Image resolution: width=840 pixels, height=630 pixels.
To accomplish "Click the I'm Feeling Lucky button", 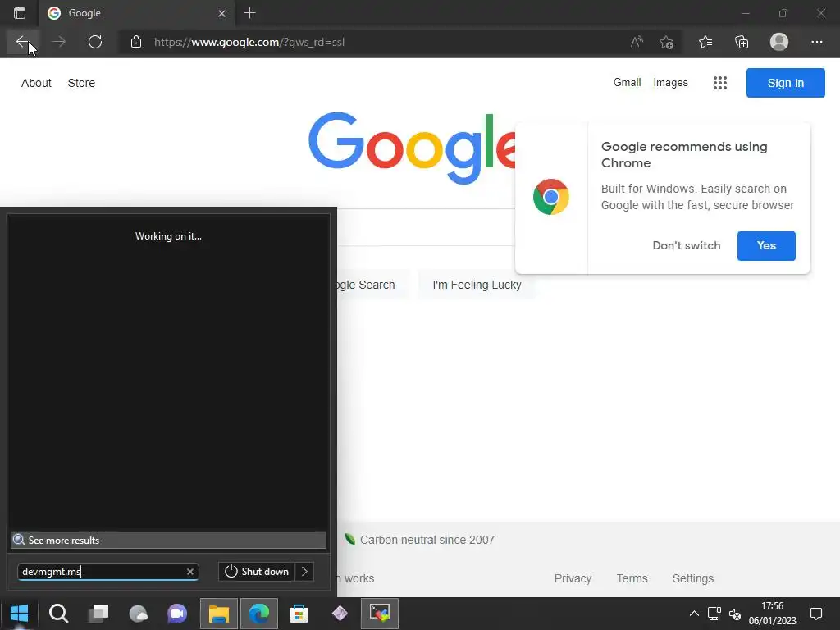I will (477, 285).
